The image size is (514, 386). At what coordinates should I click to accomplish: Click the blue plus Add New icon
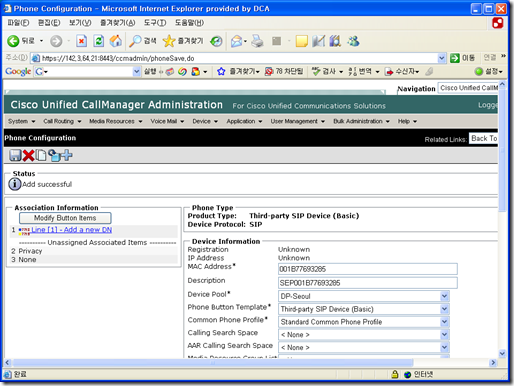pos(67,155)
